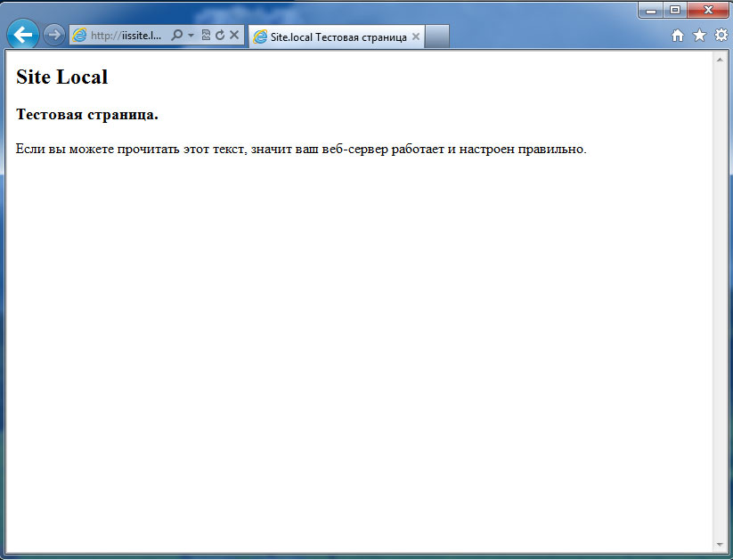The image size is (733, 560).
Task: Open the address bar autocomplete dropdown arrow
Action: (191, 36)
